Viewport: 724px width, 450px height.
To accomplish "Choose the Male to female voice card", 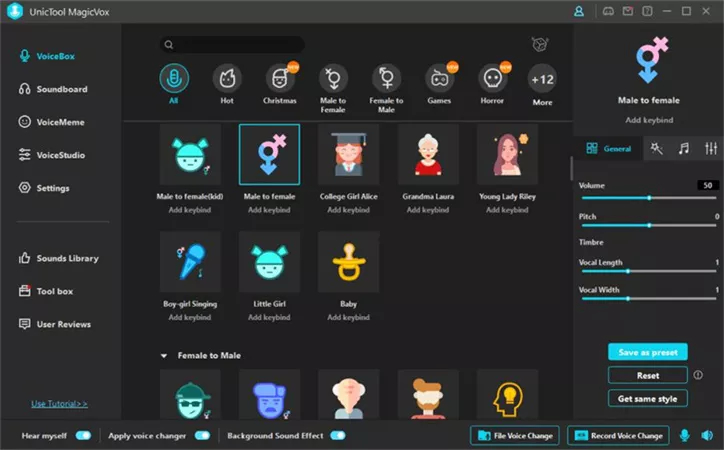I will pyautogui.click(x=269, y=154).
